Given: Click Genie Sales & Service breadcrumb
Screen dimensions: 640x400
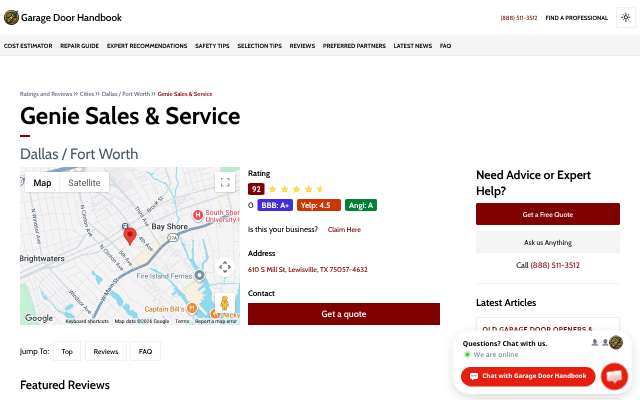Looking at the screenshot, I should point(185,94).
